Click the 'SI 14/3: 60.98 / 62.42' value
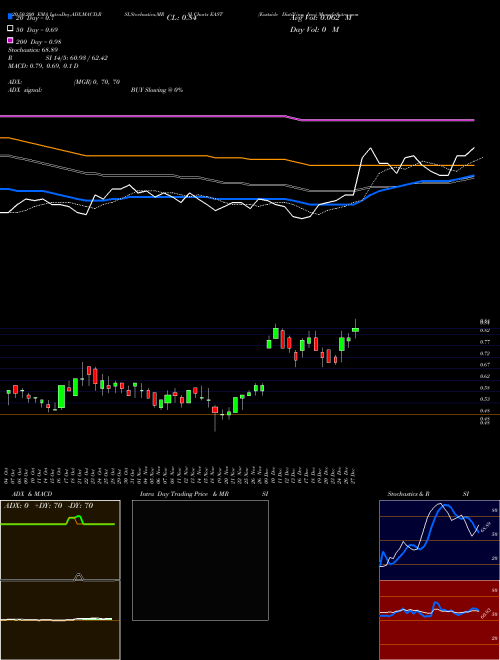The width and height of the screenshot is (500, 660). [x=77, y=58]
